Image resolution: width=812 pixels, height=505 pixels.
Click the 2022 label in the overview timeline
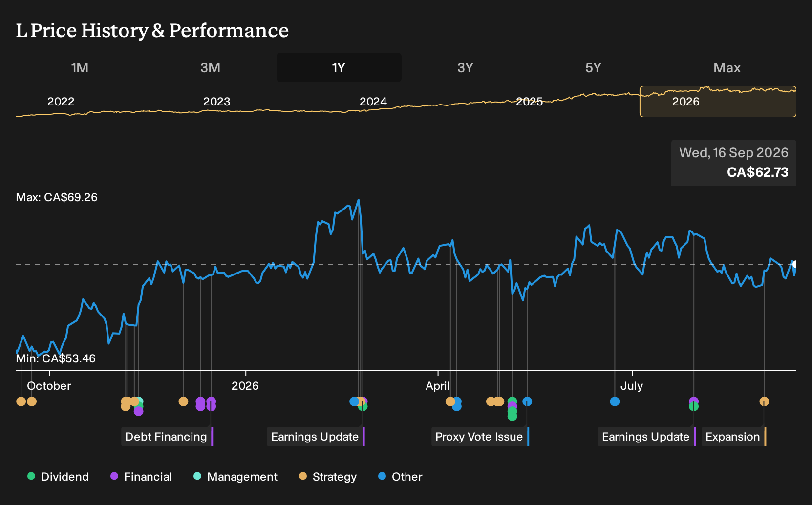pos(61,102)
